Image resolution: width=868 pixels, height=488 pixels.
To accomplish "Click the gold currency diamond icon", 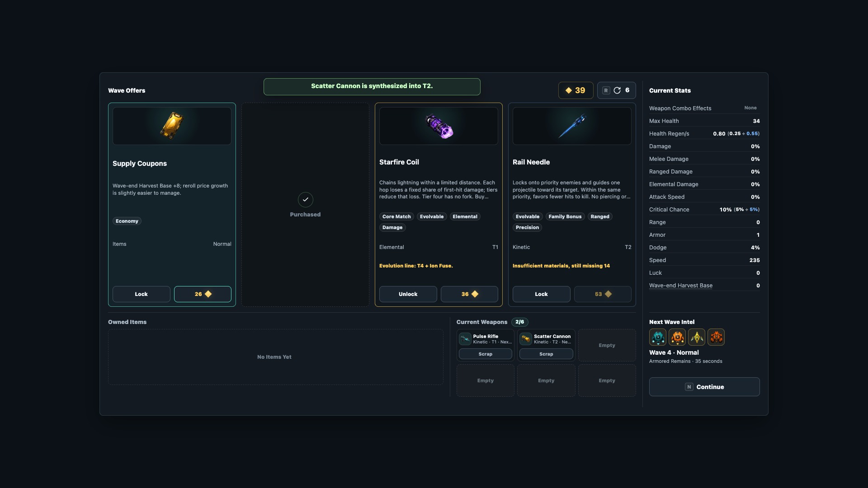I will pos(569,90).
